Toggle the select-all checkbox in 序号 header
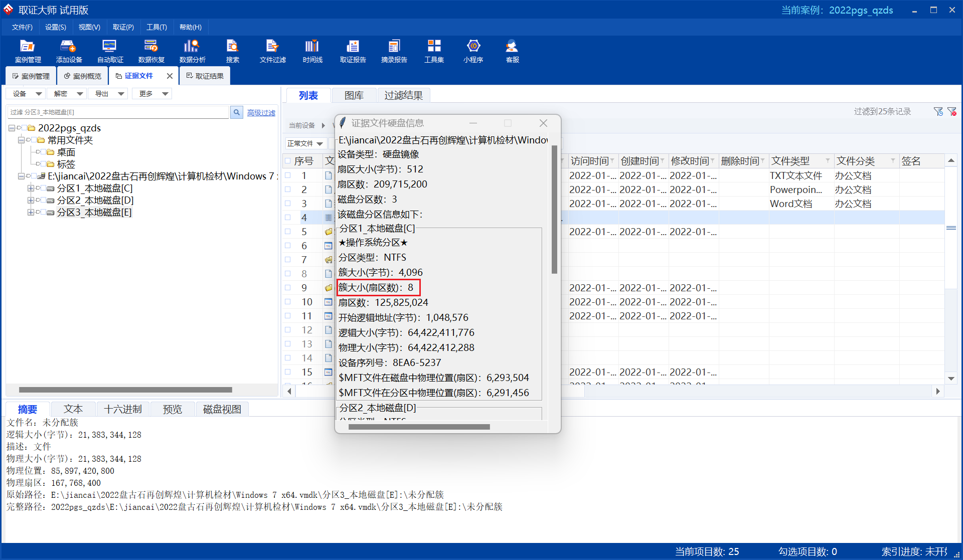963x560 pixels. point(288,161)
